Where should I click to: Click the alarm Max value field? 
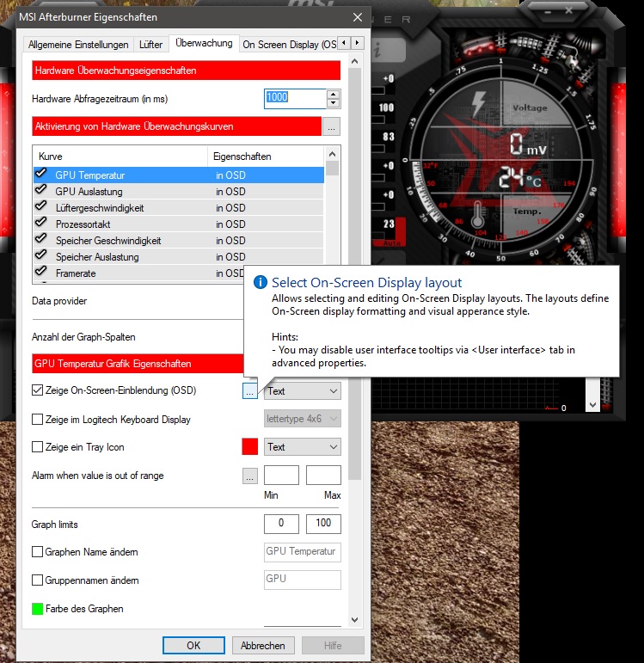(x=323, y=475)
